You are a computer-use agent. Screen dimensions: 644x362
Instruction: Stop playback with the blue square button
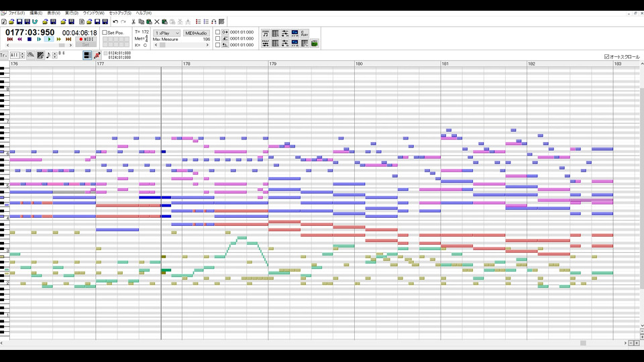[29, 40]
